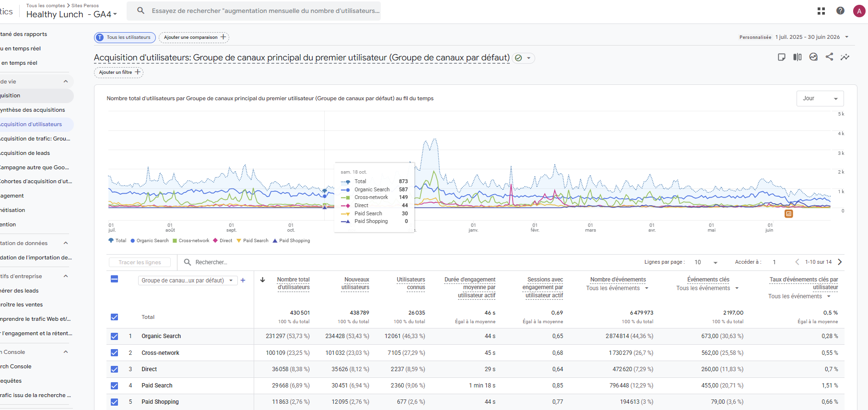Go to next page of table rows
Screen dimensions: 868x410
point(840,262)
